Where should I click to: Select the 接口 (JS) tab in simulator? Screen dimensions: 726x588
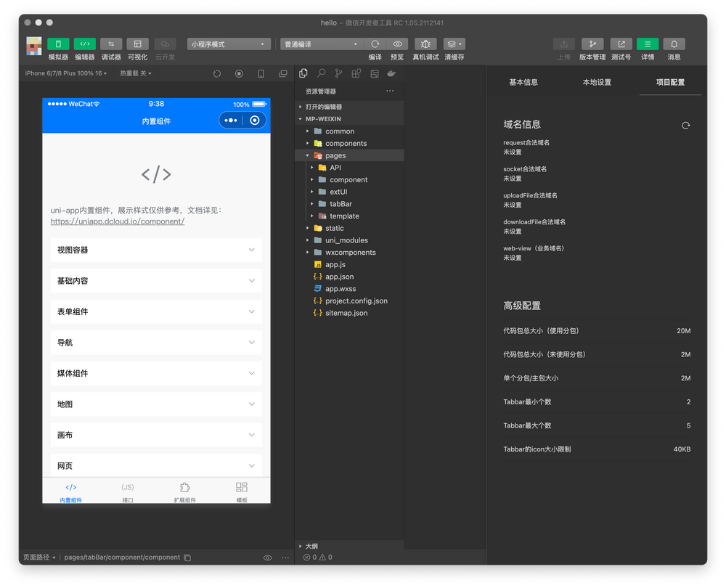coord(127,492)
